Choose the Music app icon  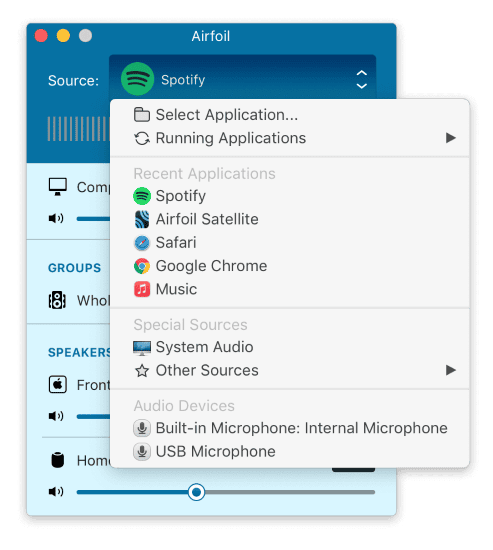click(142, 289)
